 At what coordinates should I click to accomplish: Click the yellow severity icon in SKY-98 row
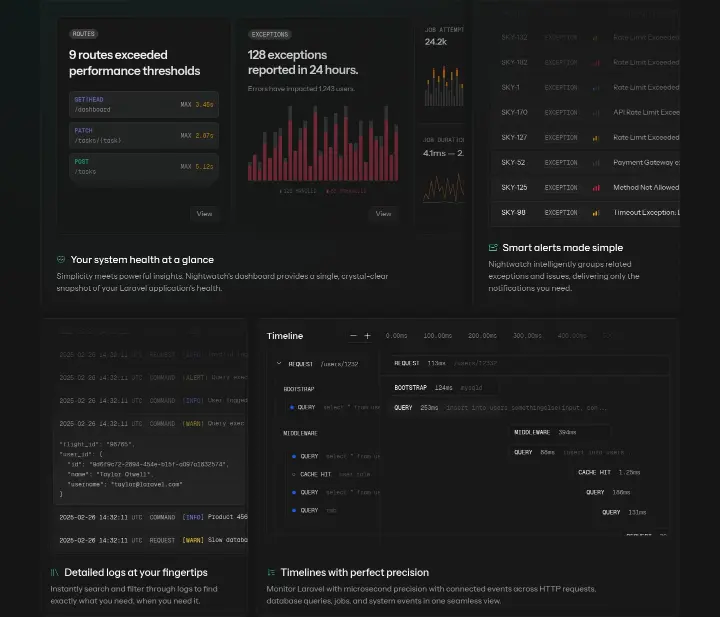(596, 213)
